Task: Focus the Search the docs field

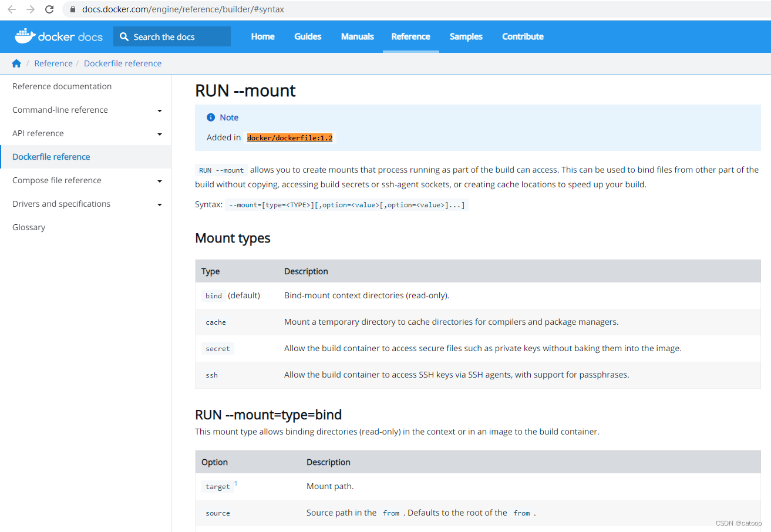Action: 172,36
